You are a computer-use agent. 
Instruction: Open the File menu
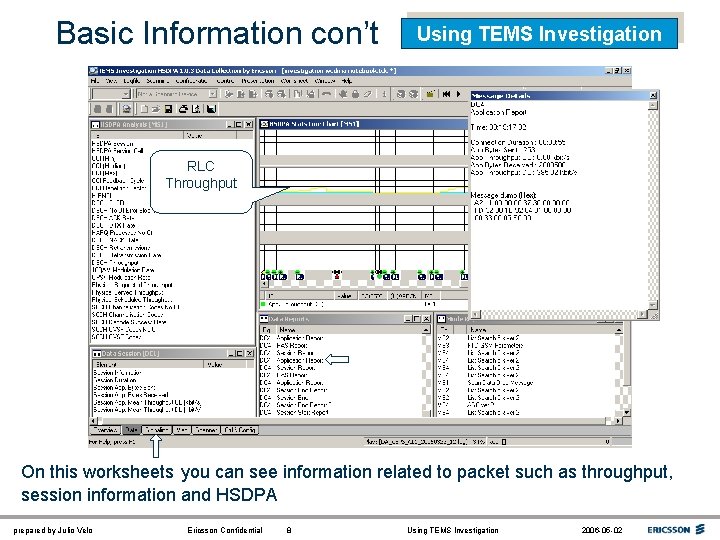(x=95, y=81)
